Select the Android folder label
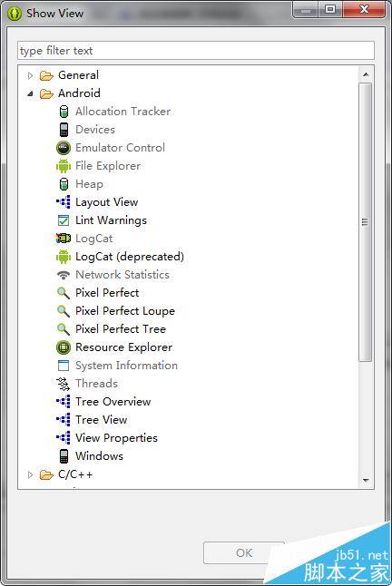The height and width of the screenshot is (586, 392). (x=79, y=93)
